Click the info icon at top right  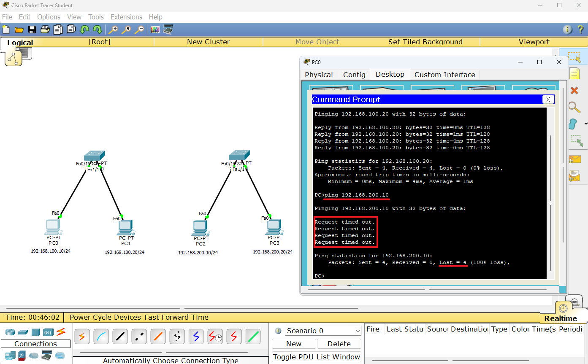click(568, 30)
